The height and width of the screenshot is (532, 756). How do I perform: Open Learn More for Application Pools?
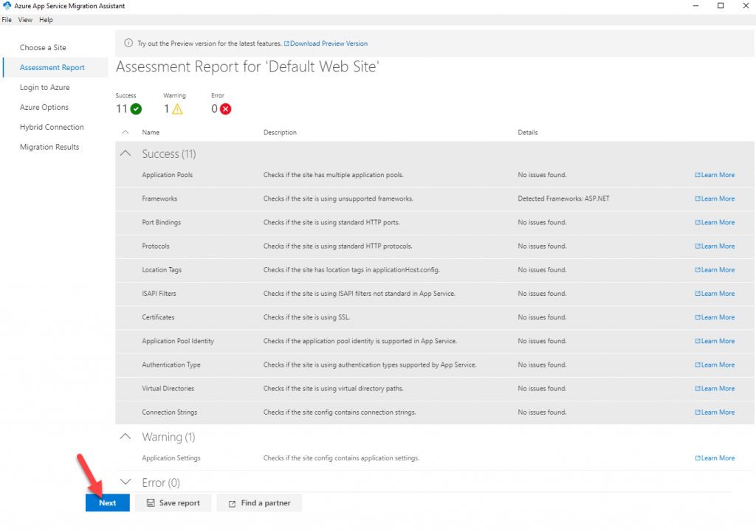tap(715, 175)
